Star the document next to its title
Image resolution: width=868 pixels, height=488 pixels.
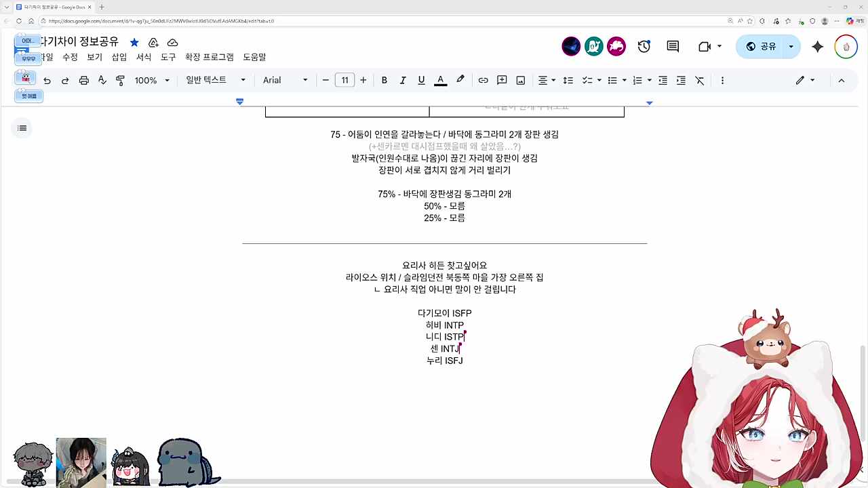(134, 42)
